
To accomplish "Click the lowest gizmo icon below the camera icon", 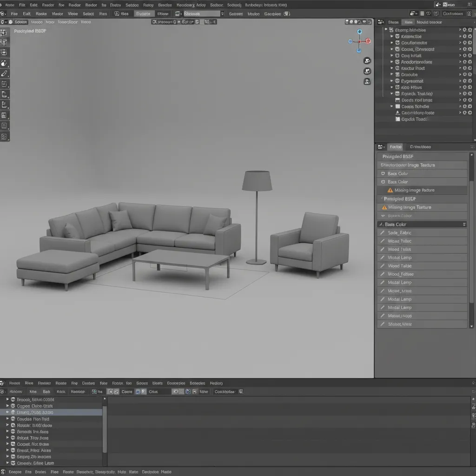I will 367,81.
